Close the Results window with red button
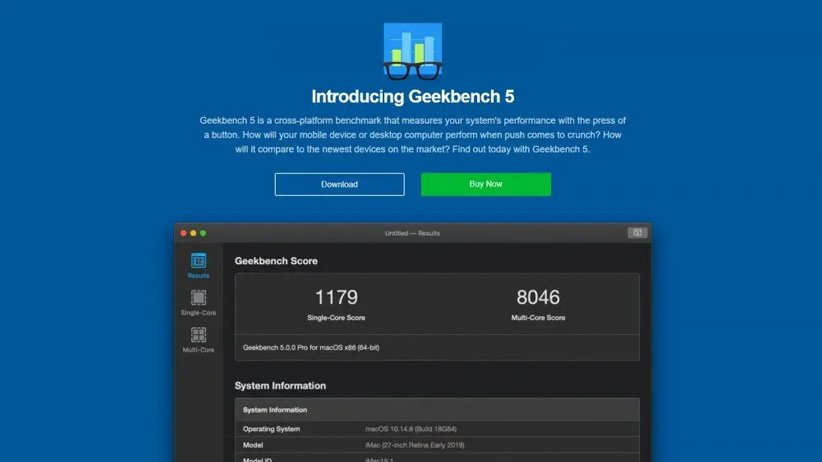Viewport: 822px width, 462px height. point(184,233)
